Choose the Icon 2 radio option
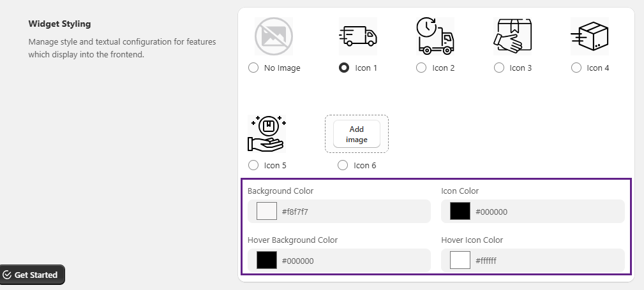 pos(421,68)
